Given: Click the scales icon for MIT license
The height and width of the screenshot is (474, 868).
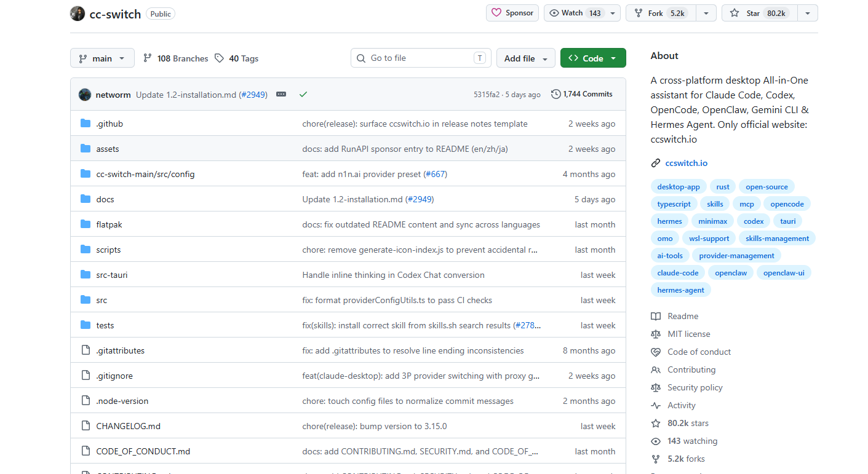Looking at the screenshot, I should tap(656, 334).
